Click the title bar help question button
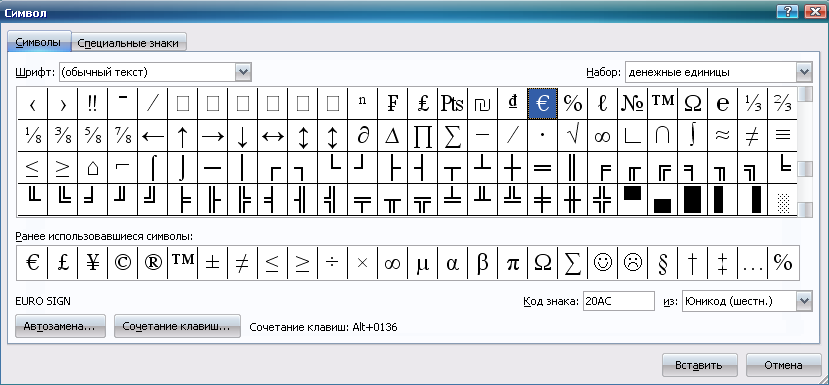The width and height of the screenshot is (829, 385). [788, 12]
